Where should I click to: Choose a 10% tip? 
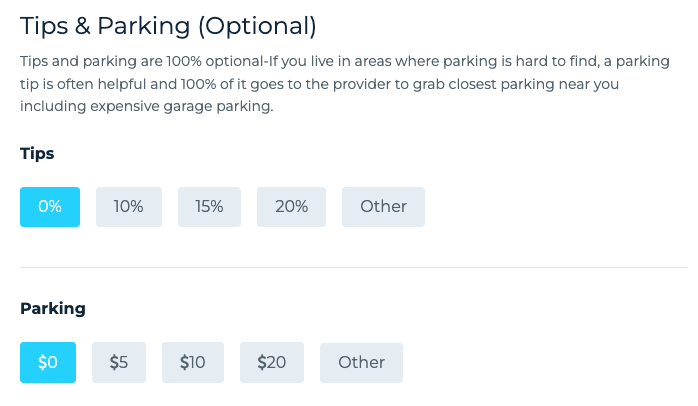pyautogui.click(x=129, y=207)
